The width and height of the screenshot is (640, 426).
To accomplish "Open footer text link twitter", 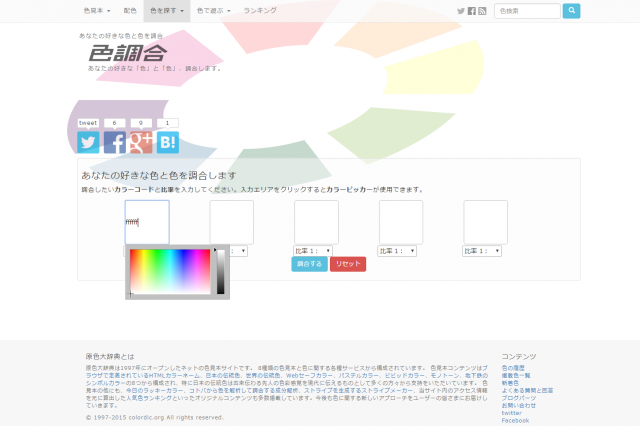I will (512, 413).
